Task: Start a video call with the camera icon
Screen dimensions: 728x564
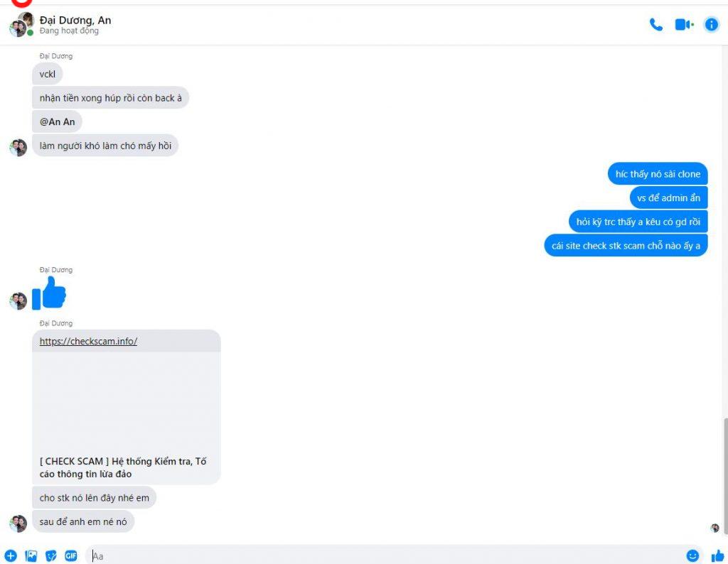Action: click(684, 25)
